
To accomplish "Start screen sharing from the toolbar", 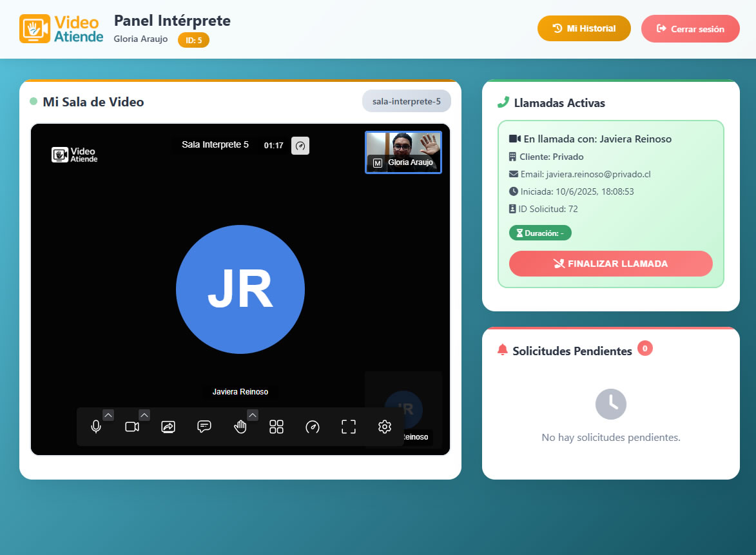I will (x=168, y=426).
